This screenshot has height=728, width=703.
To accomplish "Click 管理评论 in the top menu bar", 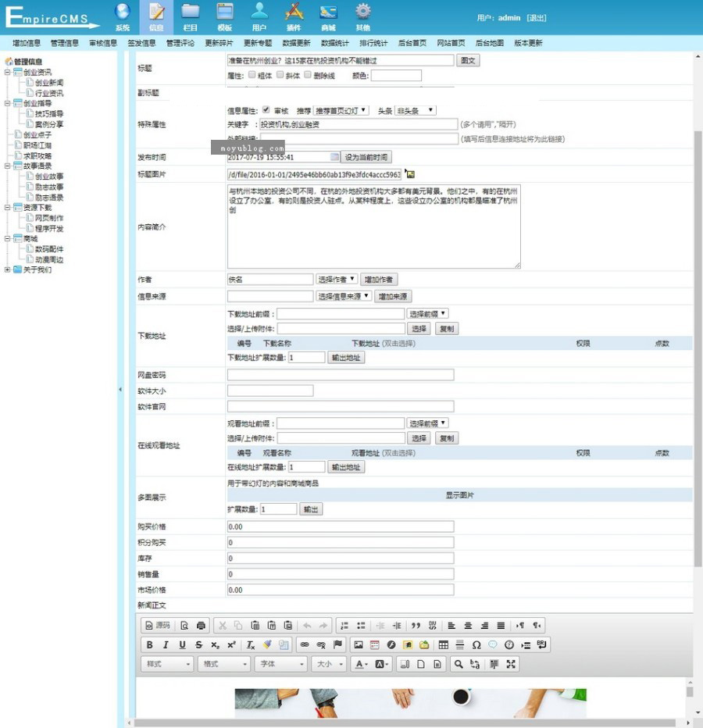I will [180, 43].
